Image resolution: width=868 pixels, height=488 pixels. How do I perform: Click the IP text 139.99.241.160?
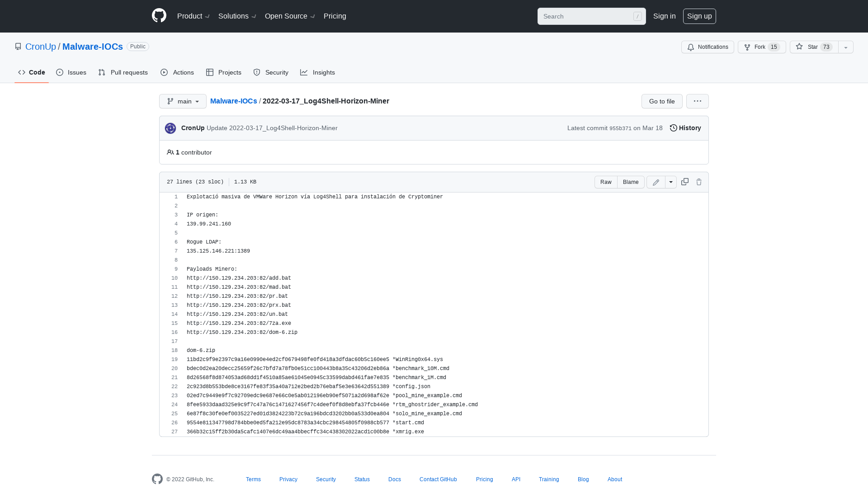click(x=209, y=224)
